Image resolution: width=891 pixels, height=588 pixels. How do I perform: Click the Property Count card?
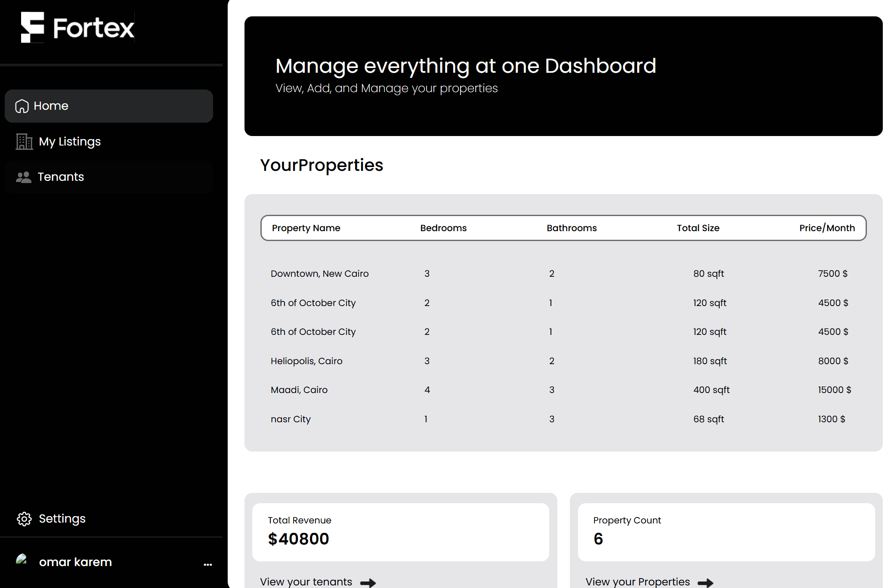click(726, 532)
